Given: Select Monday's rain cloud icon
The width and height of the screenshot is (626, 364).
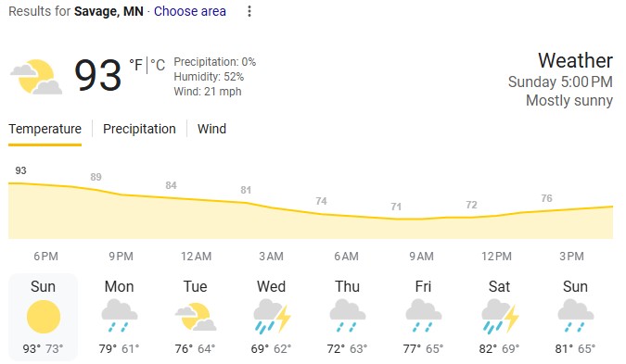Looking at the screenshot, I should tap(120, 317).
